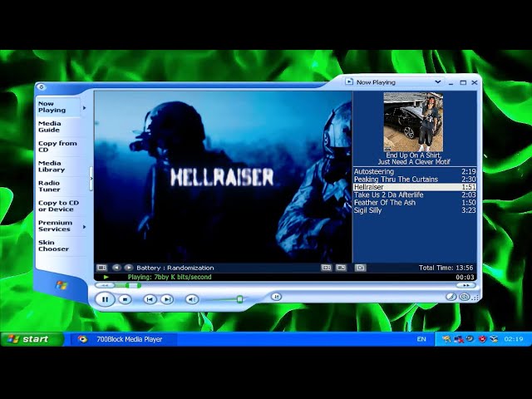532x399 pixels.
Task: Click the playlist icon beside Now Playing
Action: pos(349,81)
